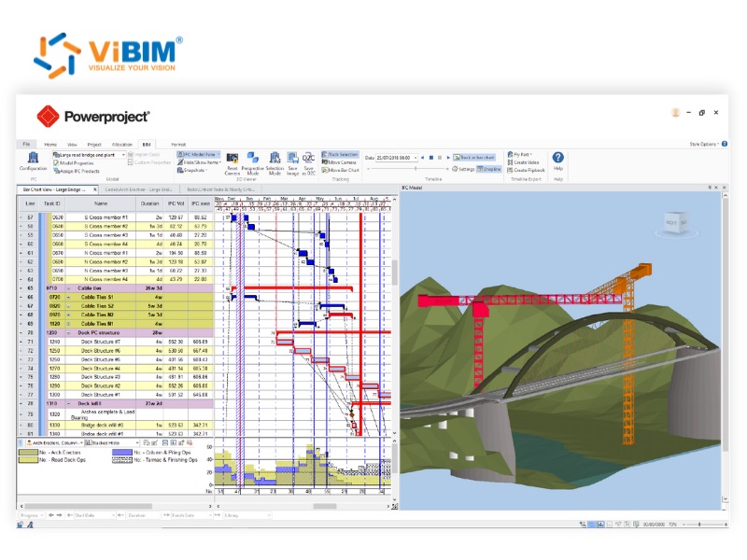Open Model Properties
This screenshot has width=747, height=560.
tap(74, 162)
